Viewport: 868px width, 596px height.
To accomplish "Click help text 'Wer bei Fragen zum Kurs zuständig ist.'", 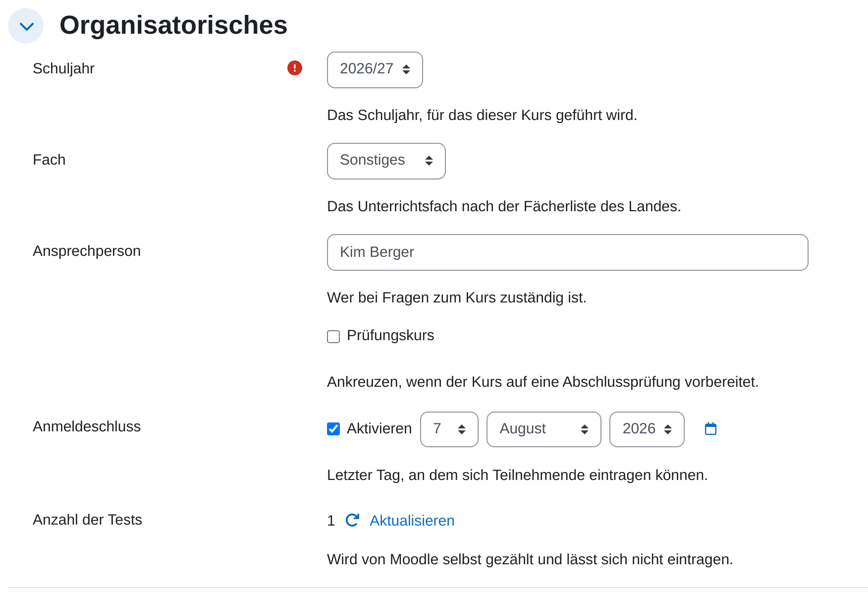I will (457, 298).
